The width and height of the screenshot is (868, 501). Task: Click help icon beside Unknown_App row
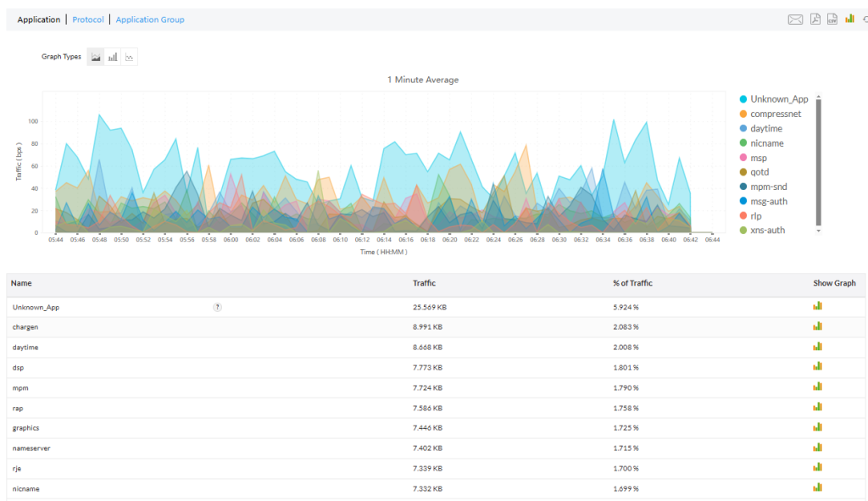pyautogui.click(x=217, y=307)
